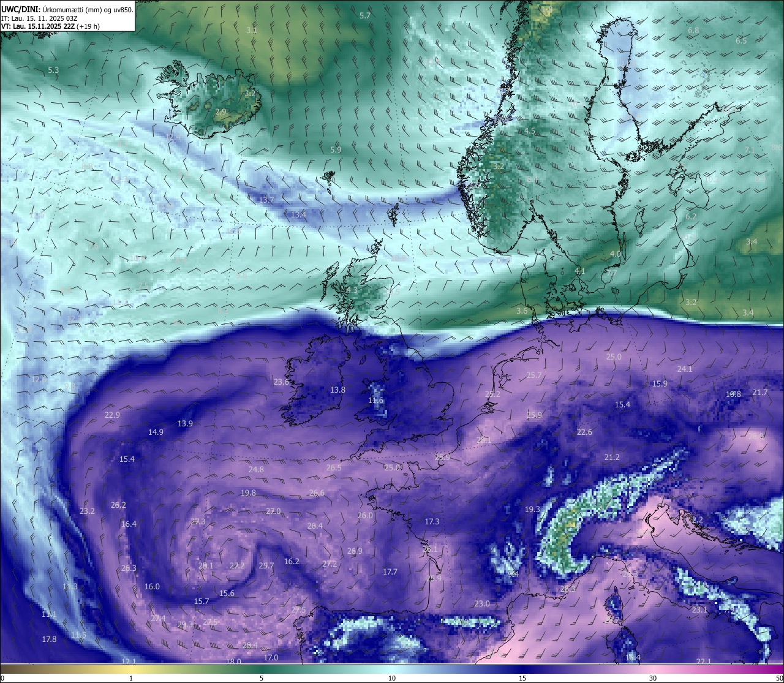Click the title text 'UWC/DINI: Úrkomumætti (mm) og uv850.'
The height and width of the screenshot is (683, 784).
[67, 9]
